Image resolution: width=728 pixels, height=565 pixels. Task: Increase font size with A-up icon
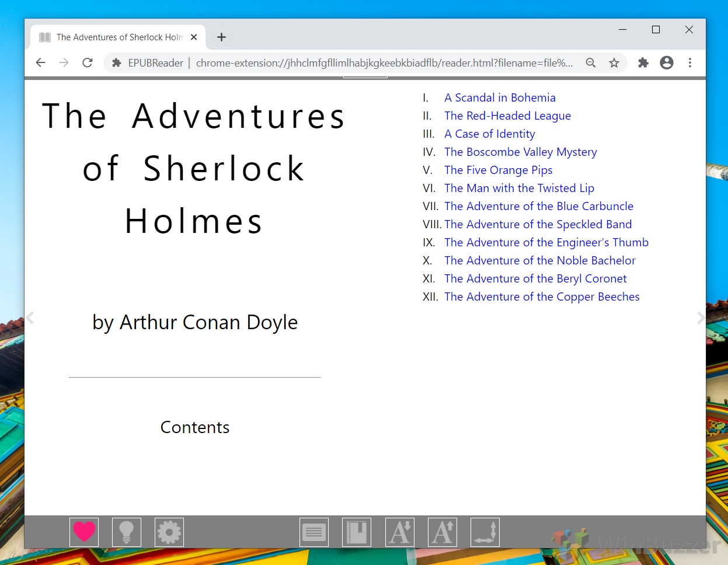[443, 532]
